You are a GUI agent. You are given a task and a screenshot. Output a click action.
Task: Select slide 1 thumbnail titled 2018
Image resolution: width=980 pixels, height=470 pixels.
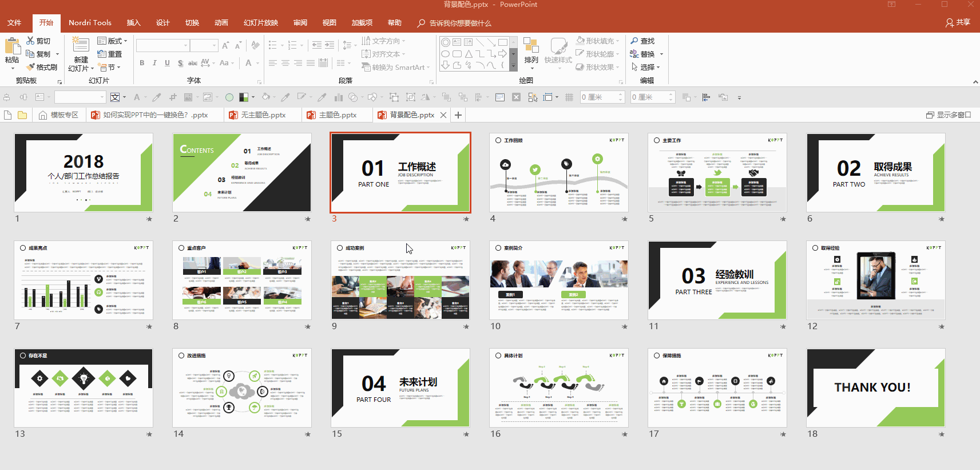84,173
